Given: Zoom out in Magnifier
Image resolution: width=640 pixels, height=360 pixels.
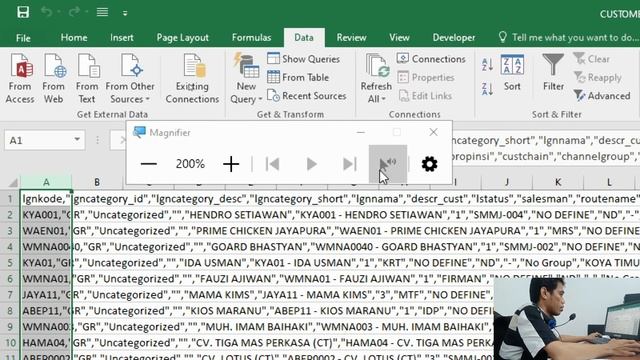Looking at the screenshot, I should [x=149, y=164].
